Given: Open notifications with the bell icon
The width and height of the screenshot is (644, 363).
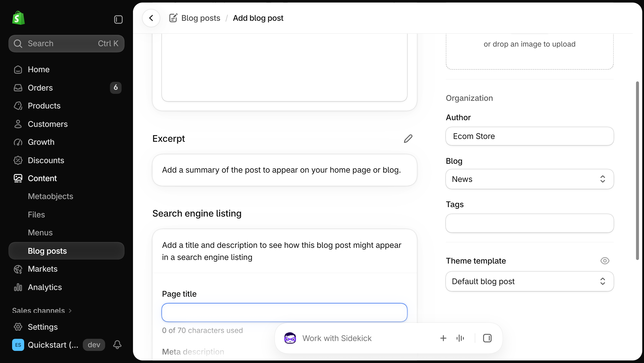Looking at the screenshot, I should pyautogui.click(x=117, y=344).
